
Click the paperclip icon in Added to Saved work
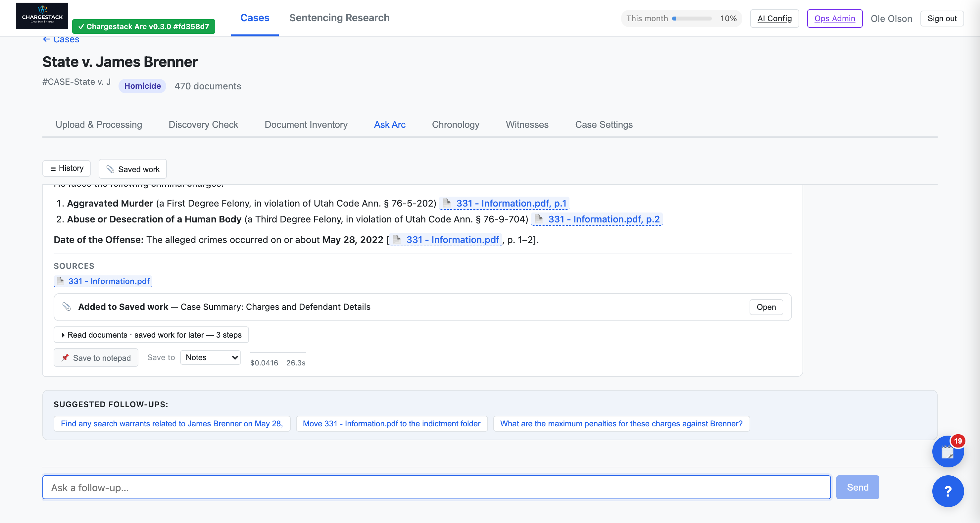tap(67, 307)
